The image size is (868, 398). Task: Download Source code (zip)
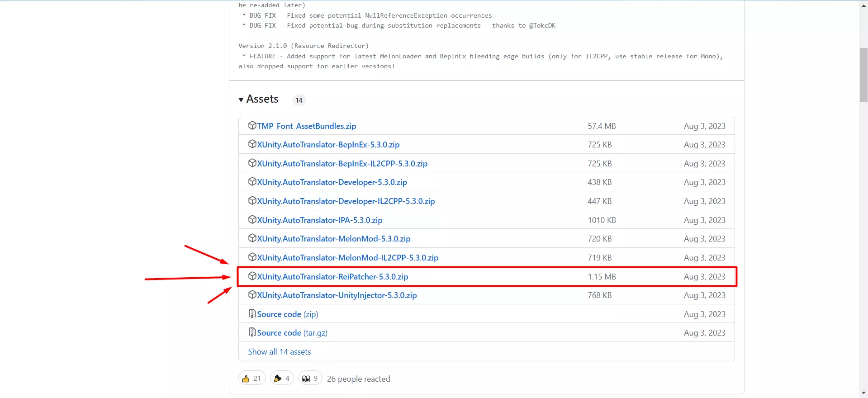coord(288,314)
